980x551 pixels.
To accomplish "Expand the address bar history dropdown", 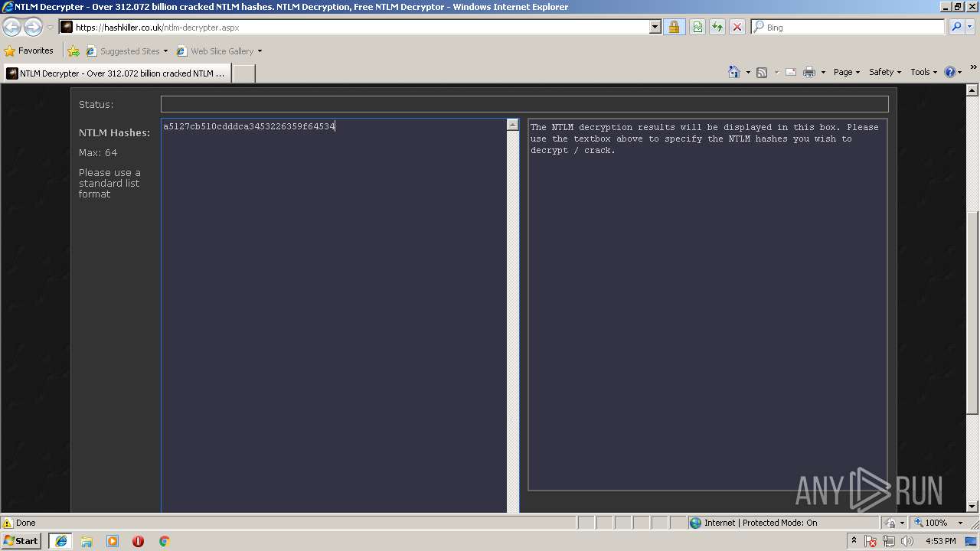I will pos(655,27).
